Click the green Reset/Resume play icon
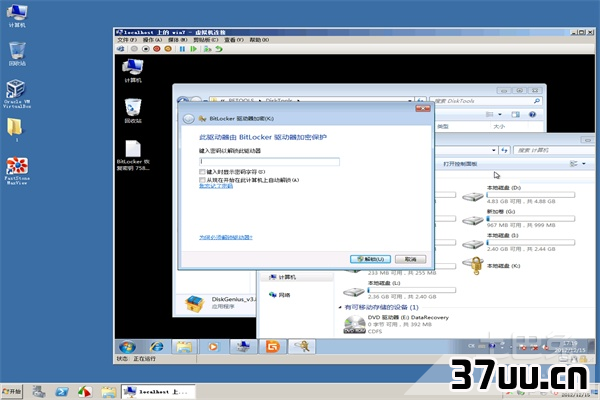Viewport: 600px width, 400px height. coord(194,49)
